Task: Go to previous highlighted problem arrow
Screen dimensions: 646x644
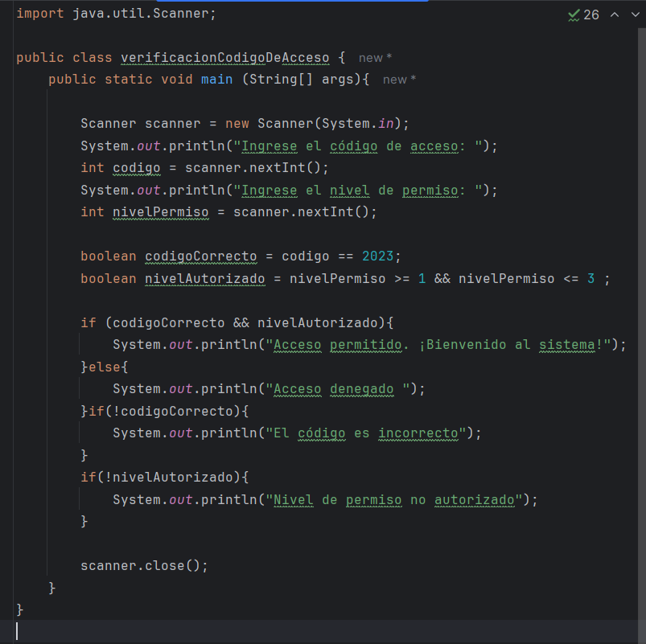Action: pyautogui.click(x=615, y=15)
